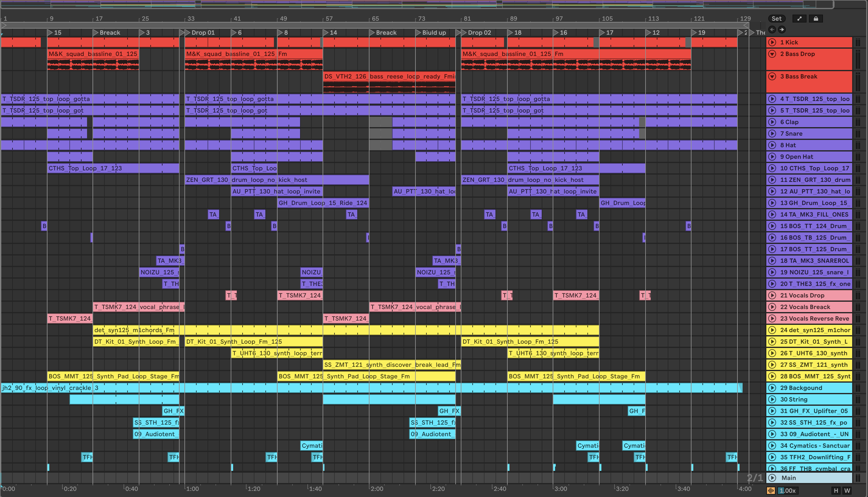Click the Drop 01 locator marker

(187, 33)
